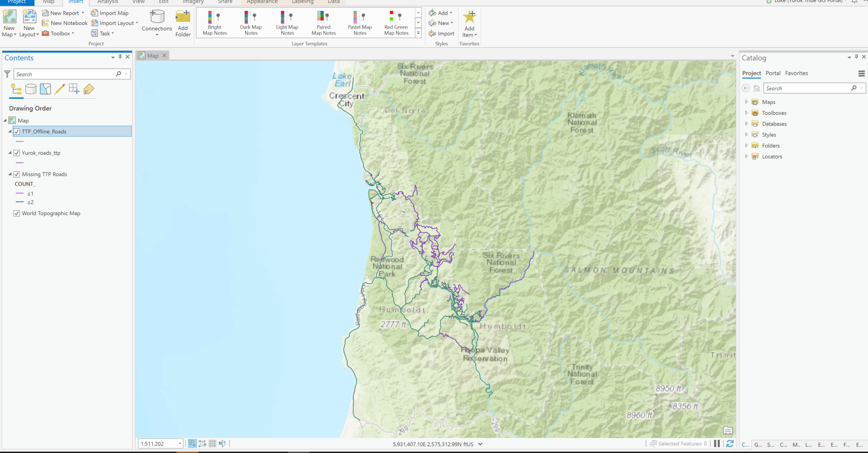Open the Appearance ribbon tab
868x453 pixels.
pos(262,2)
